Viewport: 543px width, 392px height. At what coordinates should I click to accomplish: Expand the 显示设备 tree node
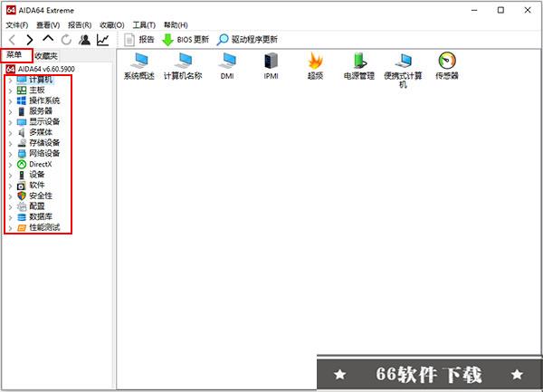(10, 122)
